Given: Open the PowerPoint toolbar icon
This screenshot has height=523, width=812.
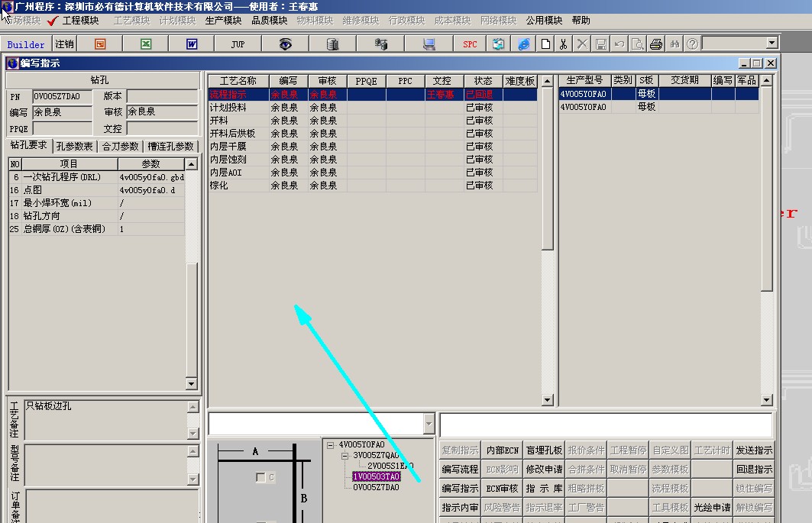Looking at the screenshot, I should click(x=100, y=44).
